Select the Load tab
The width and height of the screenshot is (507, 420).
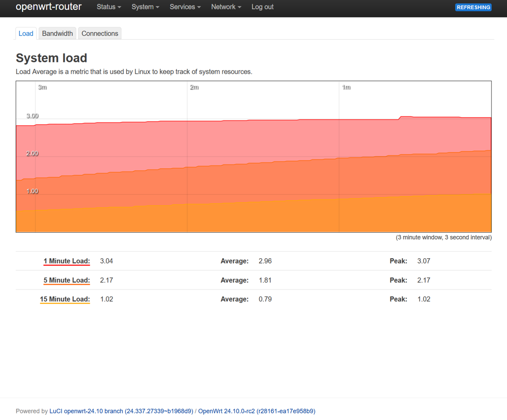coord(26,34)
